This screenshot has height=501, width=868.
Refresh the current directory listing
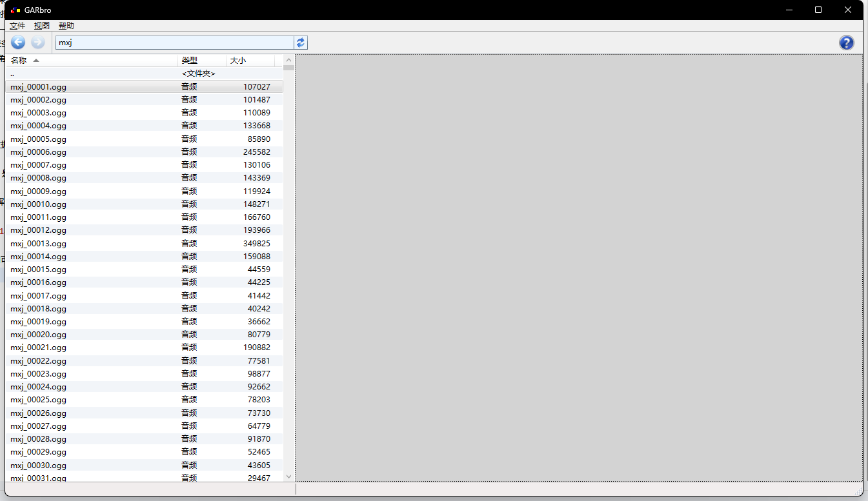tap(301, 43)
